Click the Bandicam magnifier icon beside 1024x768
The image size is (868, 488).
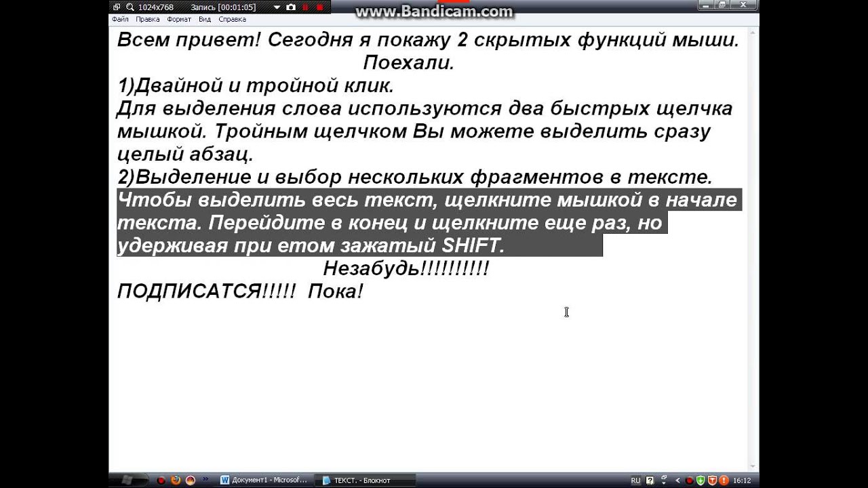coord(130,7)
